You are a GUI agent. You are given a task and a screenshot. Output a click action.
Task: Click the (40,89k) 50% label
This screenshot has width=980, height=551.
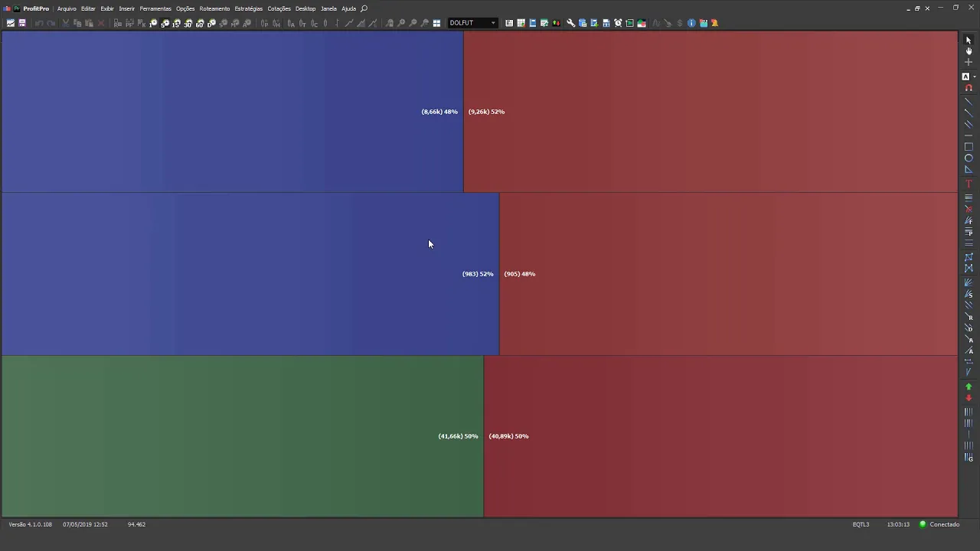pyautogui.click(x=508, y=436)
